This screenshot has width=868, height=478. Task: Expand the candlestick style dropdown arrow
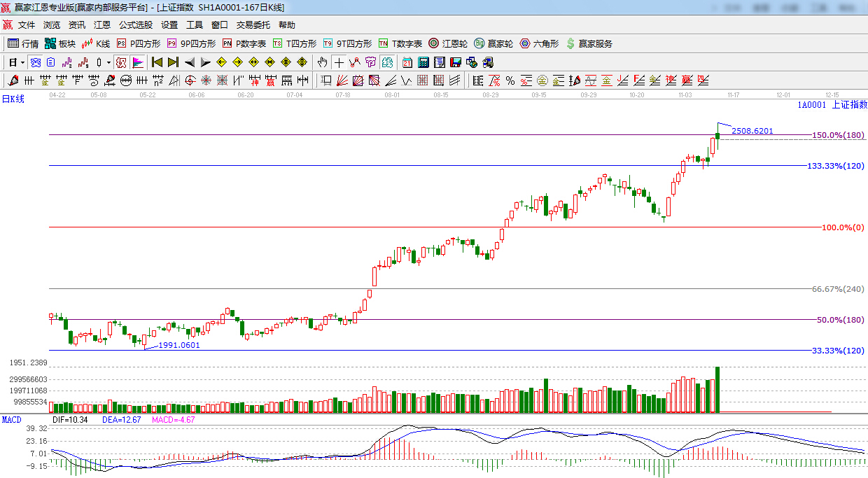click(x=108, y=62)
